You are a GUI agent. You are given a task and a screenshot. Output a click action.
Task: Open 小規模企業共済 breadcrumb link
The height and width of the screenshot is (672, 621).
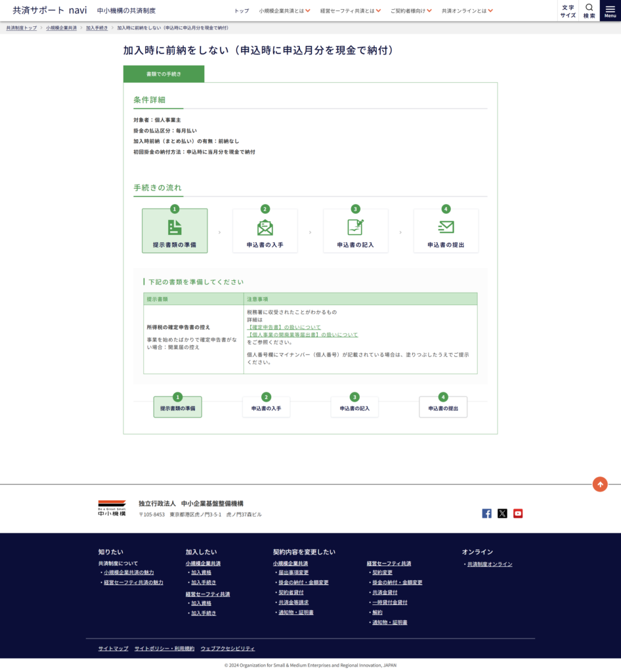pos(61,28)
